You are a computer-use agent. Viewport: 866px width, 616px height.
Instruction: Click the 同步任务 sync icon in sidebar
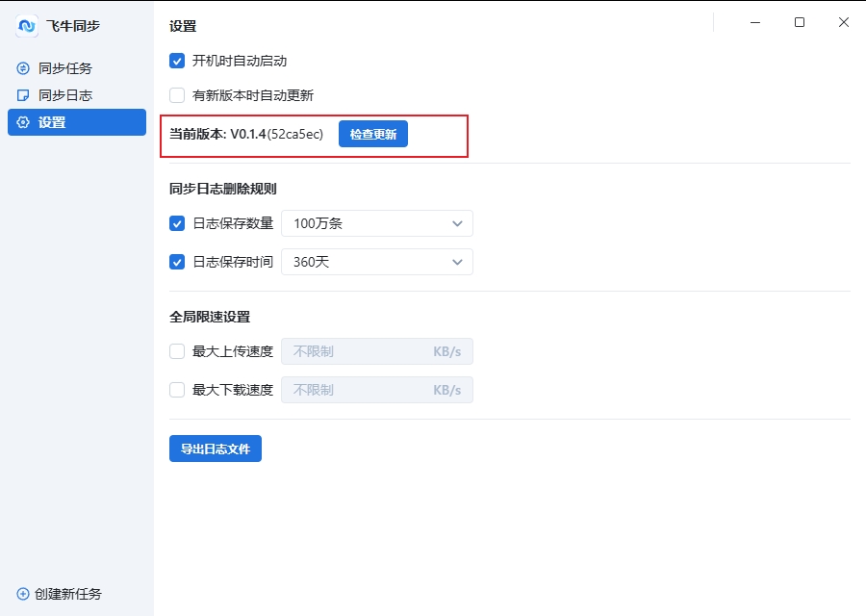(x=24, y=68)
